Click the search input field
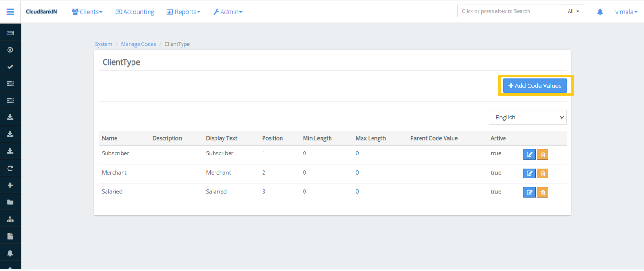644x271 pixels. (510, 11)
